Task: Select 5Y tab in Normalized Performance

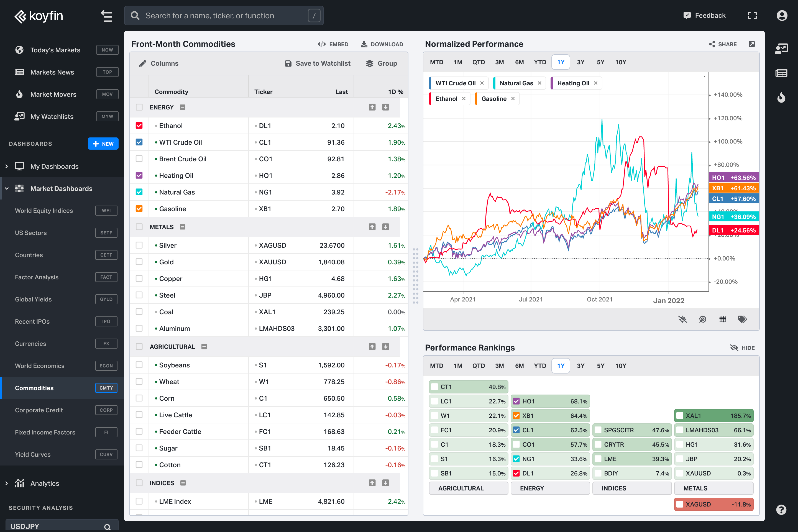Action: point(600,62)
